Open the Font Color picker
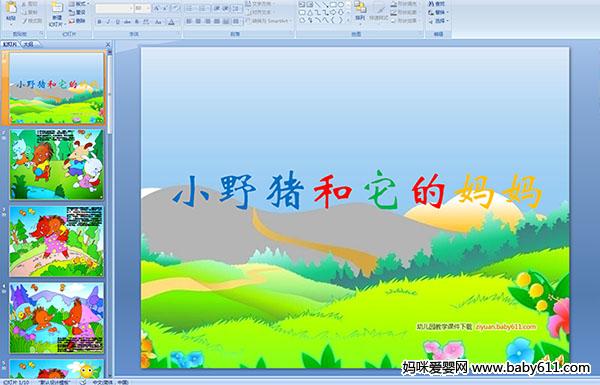 [x=172, y=22]
